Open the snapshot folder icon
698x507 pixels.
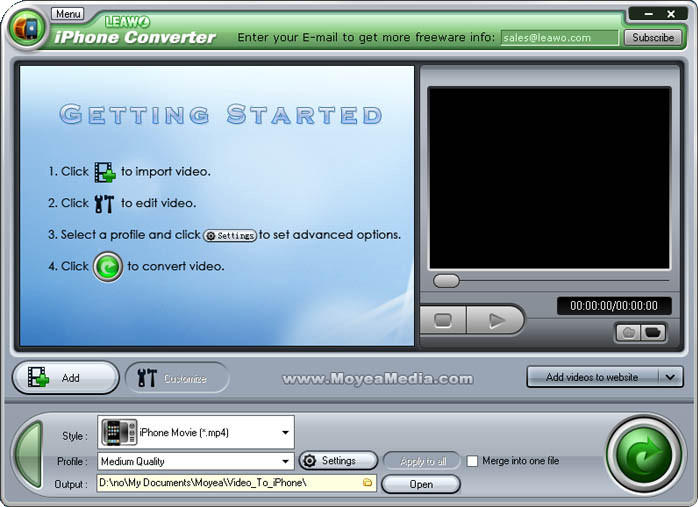(x=653, y=333)
